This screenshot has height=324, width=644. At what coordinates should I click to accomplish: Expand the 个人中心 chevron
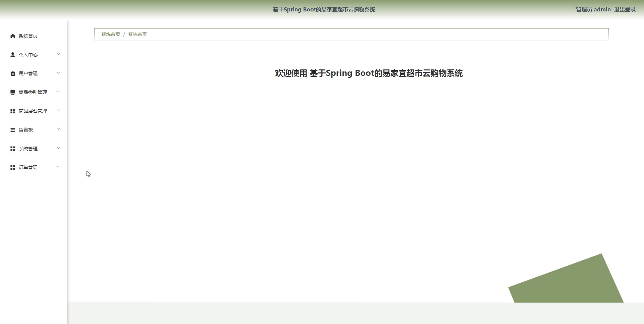click(x=58, y=54)
